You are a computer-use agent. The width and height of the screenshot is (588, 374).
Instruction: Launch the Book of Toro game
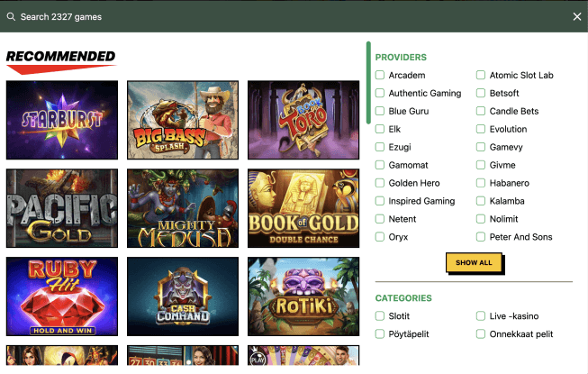coord(303,120)
